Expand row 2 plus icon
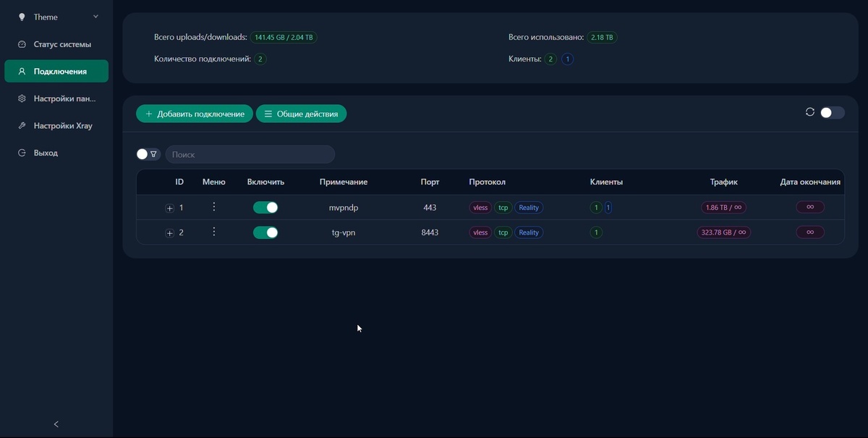Viewport: 868px width, 438px height. pos(169,233)
